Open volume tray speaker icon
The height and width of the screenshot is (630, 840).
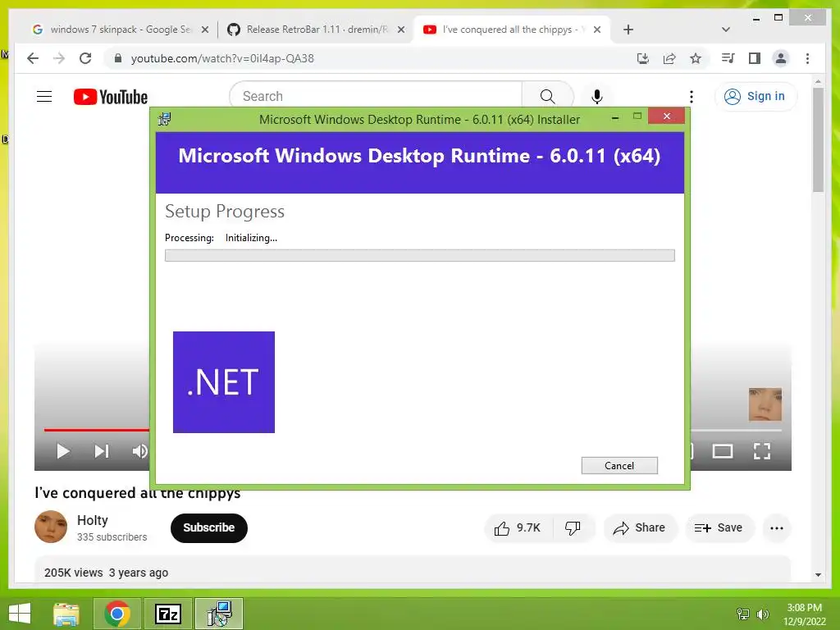pyautogui.click(x=763, y=614)
